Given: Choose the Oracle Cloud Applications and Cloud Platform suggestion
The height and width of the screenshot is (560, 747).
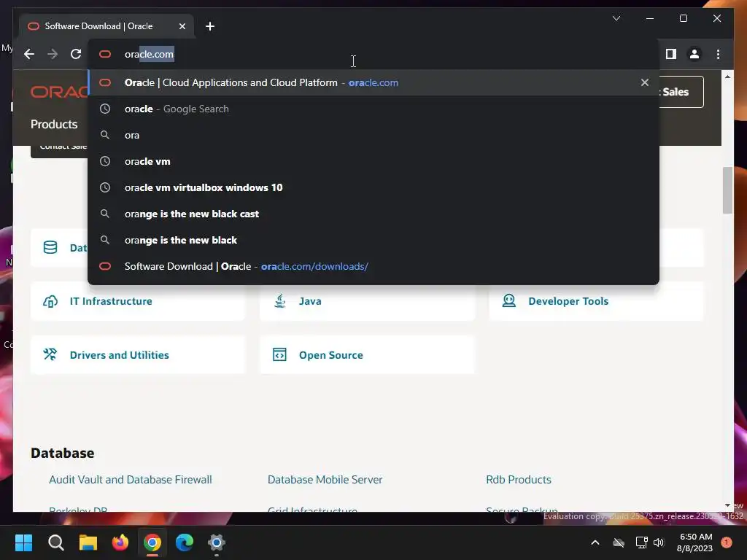Looking at the screenshot, I should (373, 82).
